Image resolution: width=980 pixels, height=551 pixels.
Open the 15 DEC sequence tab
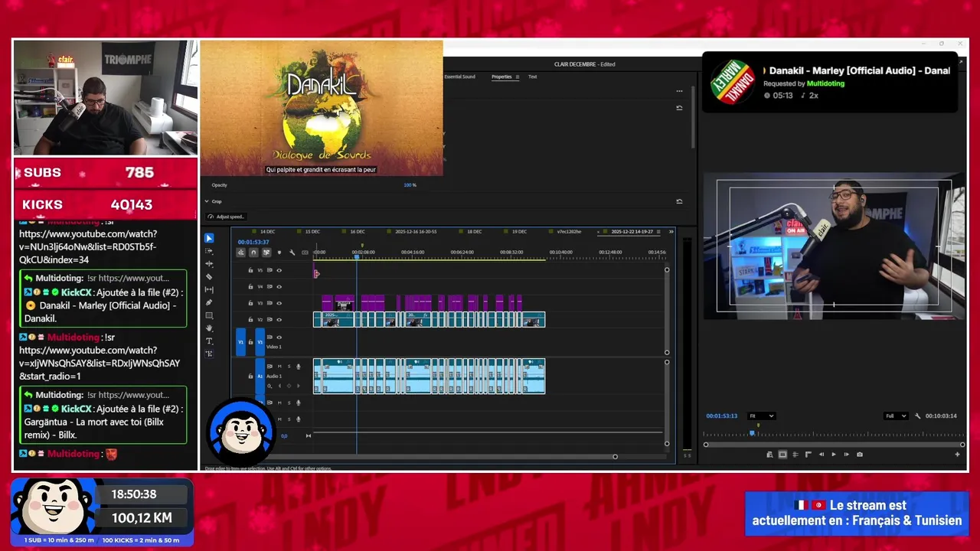click(x=312, y=231)
